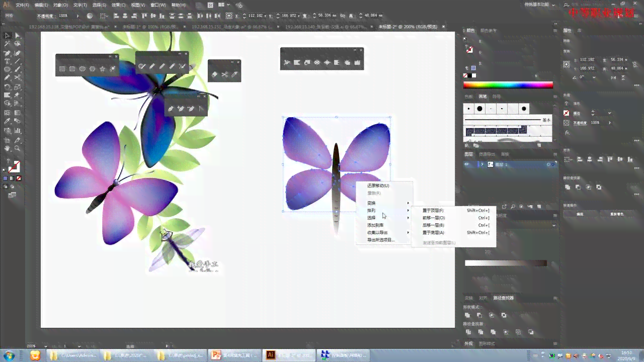Click the fx effects icon in Properties panel

point(567,133)
